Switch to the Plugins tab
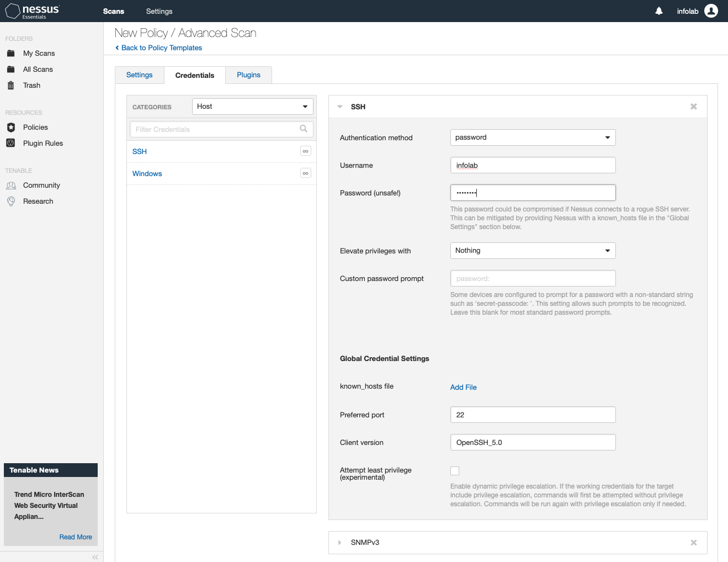Image resolution: width=728 pixels, height=562 pixels. pos(249,75)
